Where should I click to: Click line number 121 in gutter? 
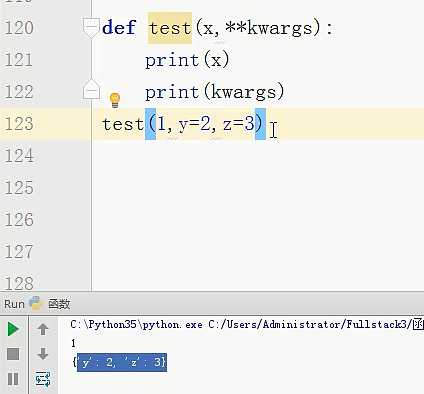[x=19, y=60]
